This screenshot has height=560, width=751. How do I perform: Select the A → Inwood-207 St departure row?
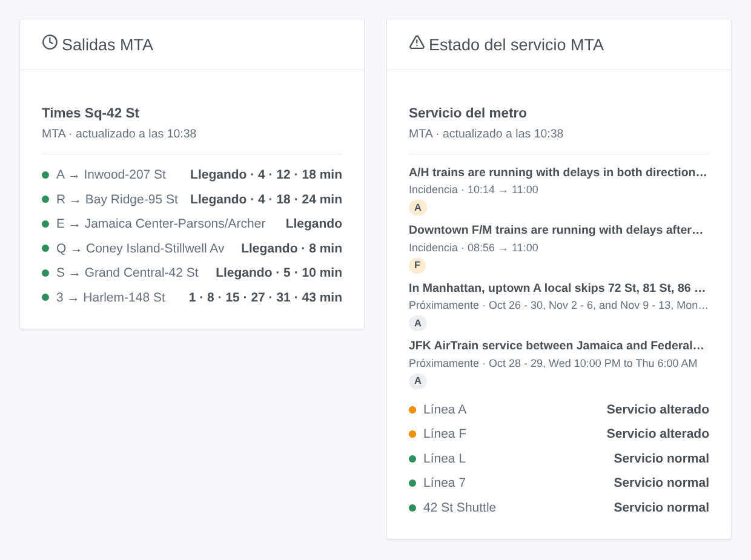click(192, 175)
